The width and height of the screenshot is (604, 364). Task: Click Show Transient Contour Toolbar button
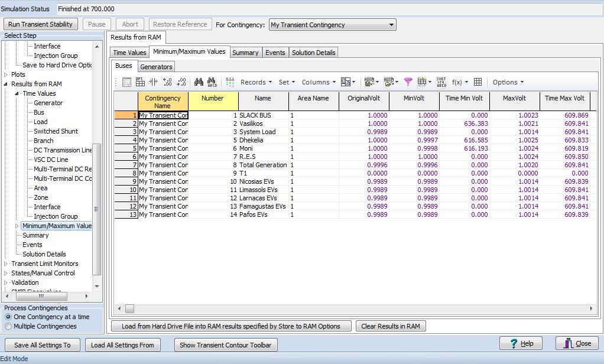tap(226, 345)
